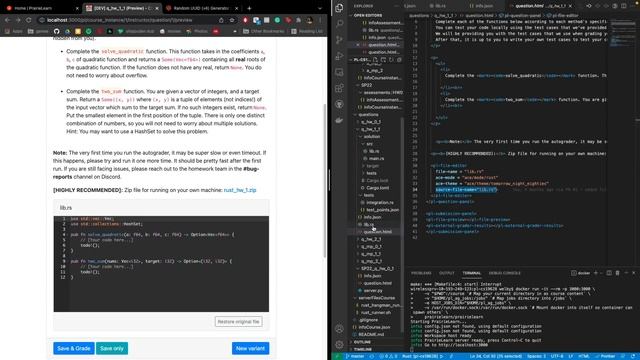Image resolution: width=640 pixels, height=360 pixels.
Task: Click the Save & Grade button
Action: pos(73,348)
